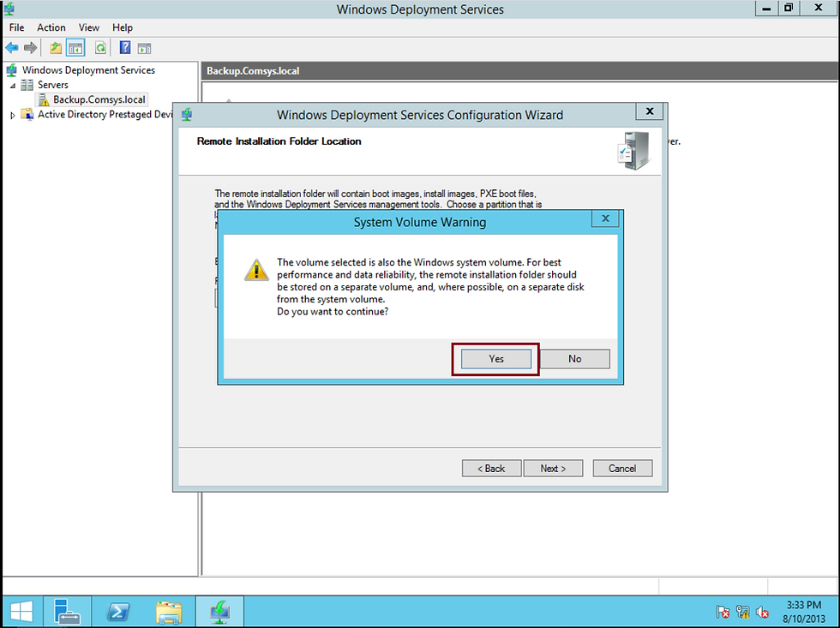
Task: Click Action Center flag tray icon
Action: coord(723,612)
